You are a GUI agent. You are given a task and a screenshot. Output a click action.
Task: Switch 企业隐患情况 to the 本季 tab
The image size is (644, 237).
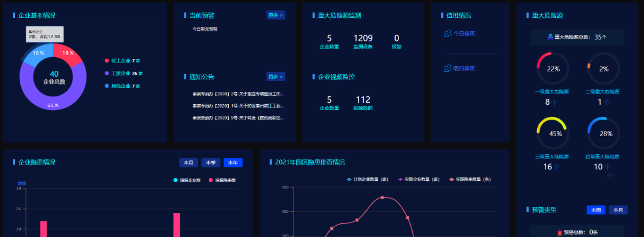click(211, 162)
